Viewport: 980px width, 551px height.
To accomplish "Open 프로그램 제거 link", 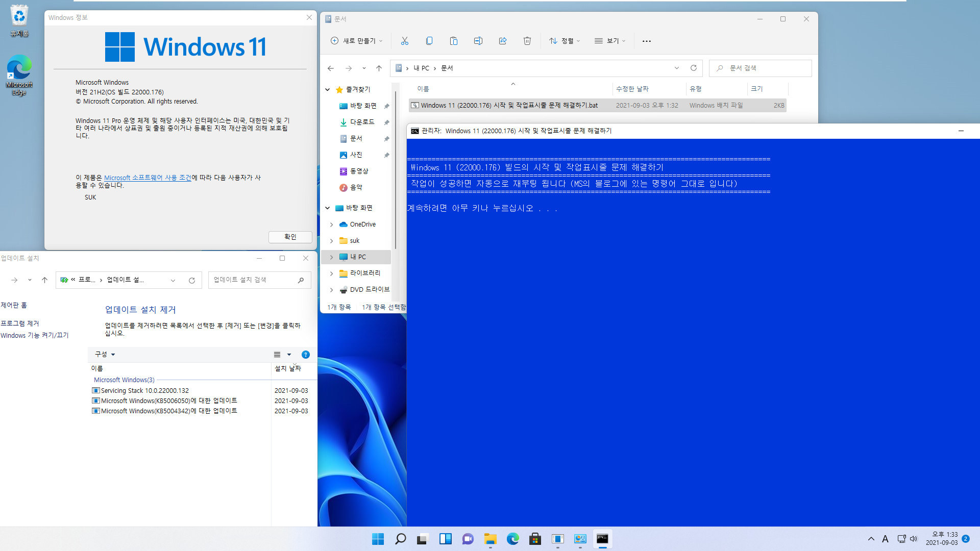I will click(20, 324).
